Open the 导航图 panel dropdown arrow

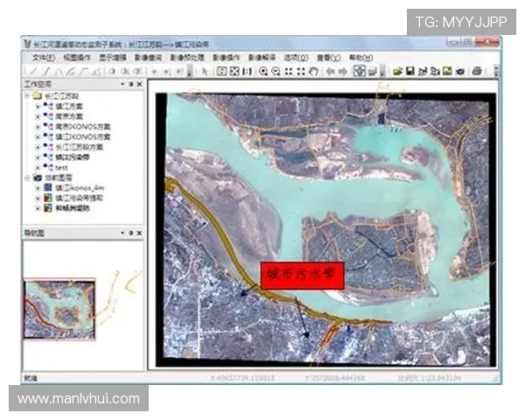(x=122, y=233)
